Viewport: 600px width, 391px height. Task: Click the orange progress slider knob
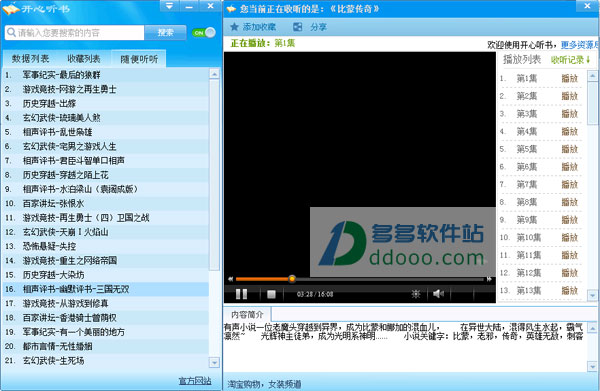[292, 279]
